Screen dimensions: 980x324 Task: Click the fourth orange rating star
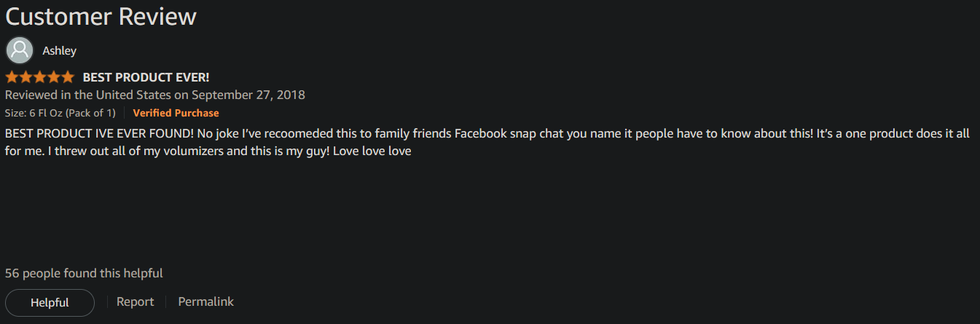click(53, 77)
